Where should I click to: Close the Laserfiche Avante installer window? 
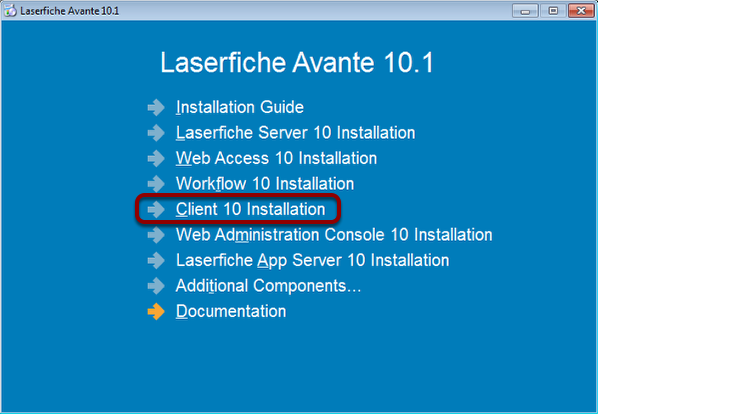tap(581, 11)
